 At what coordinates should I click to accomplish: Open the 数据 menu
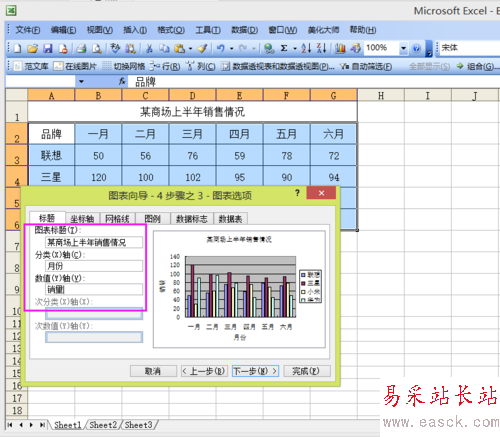tap(244, 30)
